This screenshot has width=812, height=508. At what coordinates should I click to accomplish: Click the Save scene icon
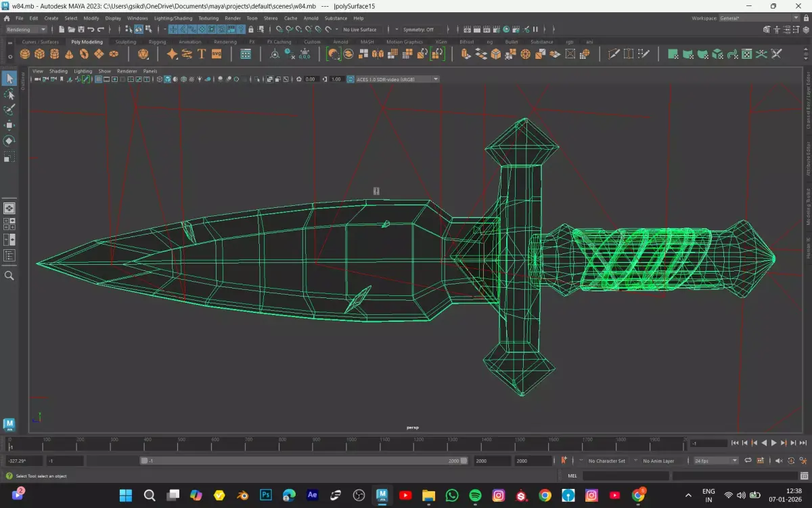(81, 30)
